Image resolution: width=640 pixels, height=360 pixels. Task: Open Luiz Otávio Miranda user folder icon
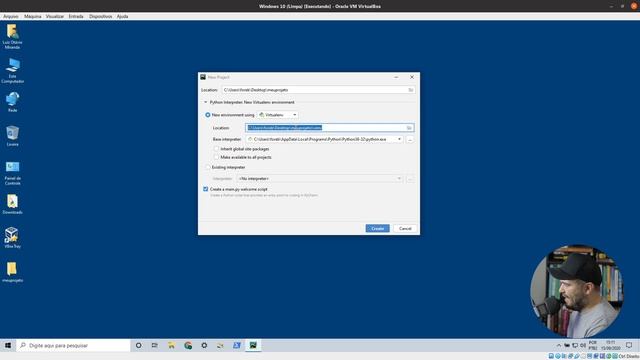[x=12, y=37]
